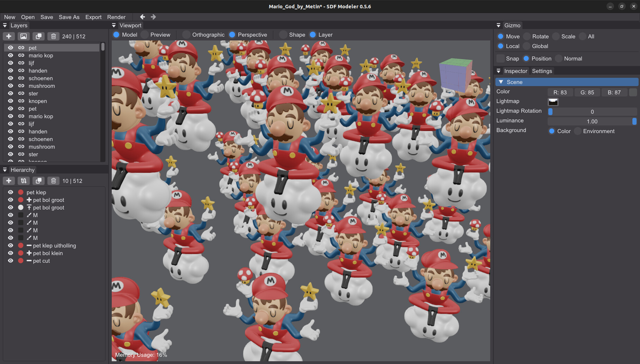Click the redo forward arrow
Viewport: 640px width, 364px height.
pos(153,17)
